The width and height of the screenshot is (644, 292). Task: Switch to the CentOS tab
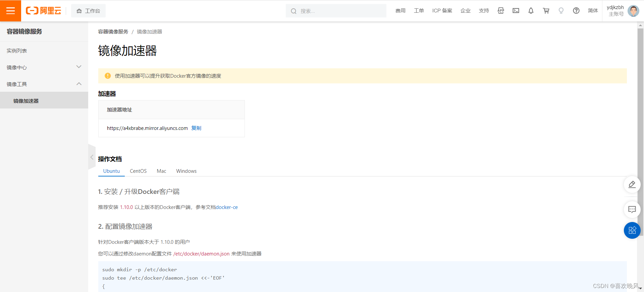138,171
